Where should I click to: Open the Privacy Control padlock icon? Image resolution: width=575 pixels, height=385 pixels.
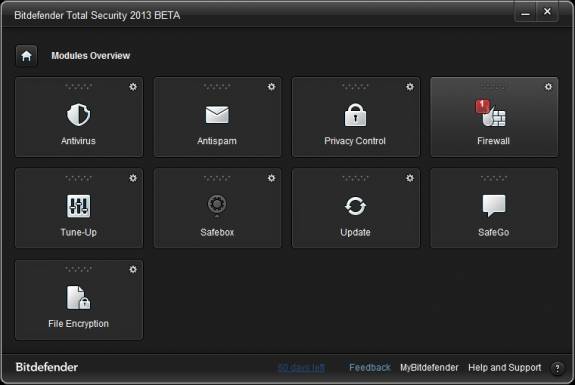pos(355,115)
